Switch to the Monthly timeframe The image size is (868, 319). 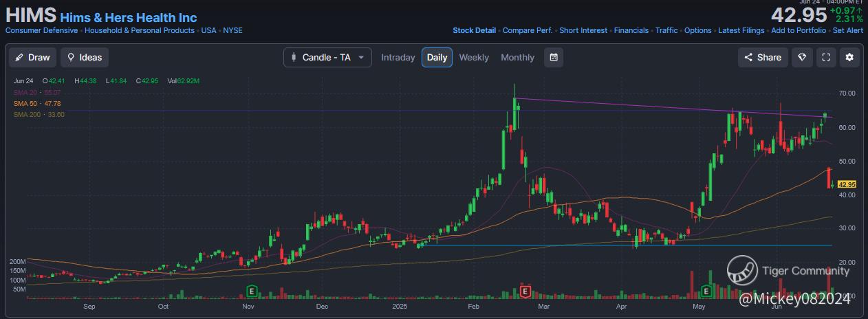(x=517, y=58)
